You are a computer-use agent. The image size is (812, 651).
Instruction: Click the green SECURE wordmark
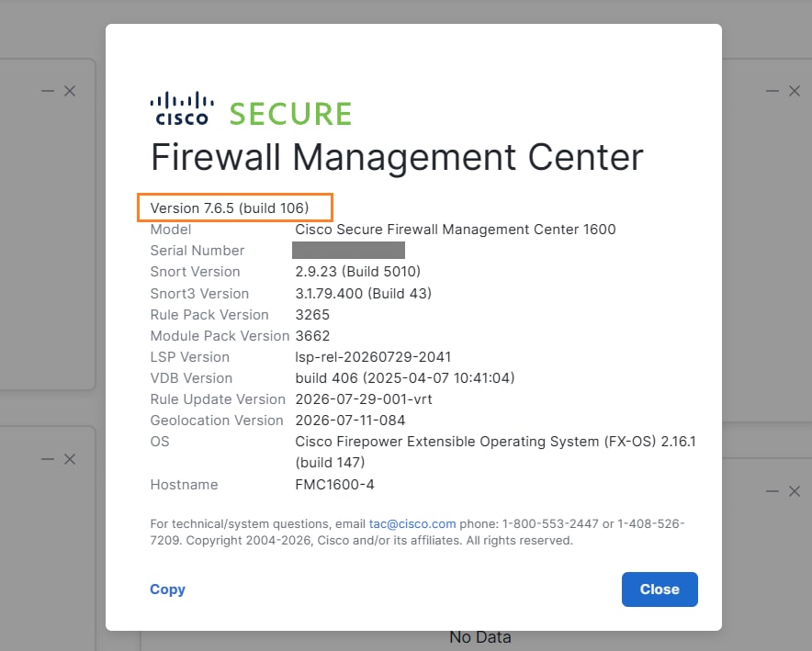(x=290, y=114)
